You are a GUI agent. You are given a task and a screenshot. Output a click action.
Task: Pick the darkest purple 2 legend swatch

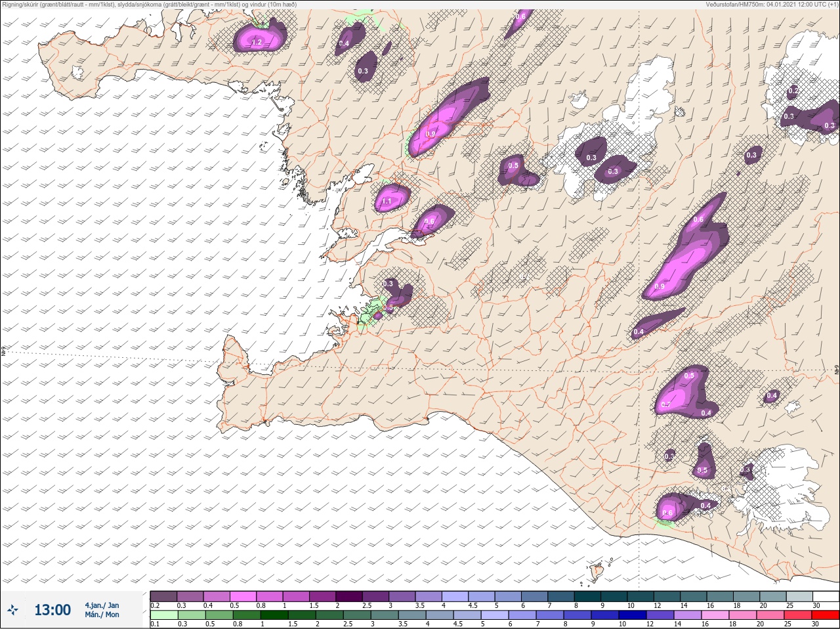tap(350, 596)
